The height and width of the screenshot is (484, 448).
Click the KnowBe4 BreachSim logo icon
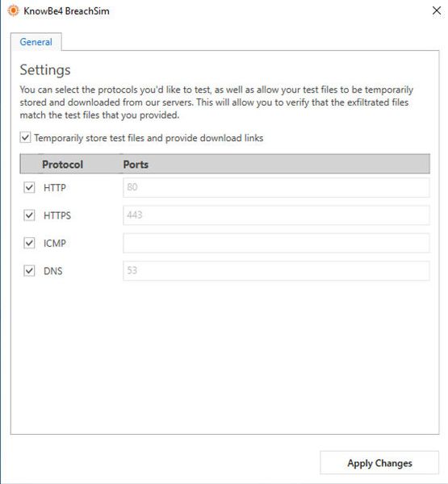click(x=13, y=10)
